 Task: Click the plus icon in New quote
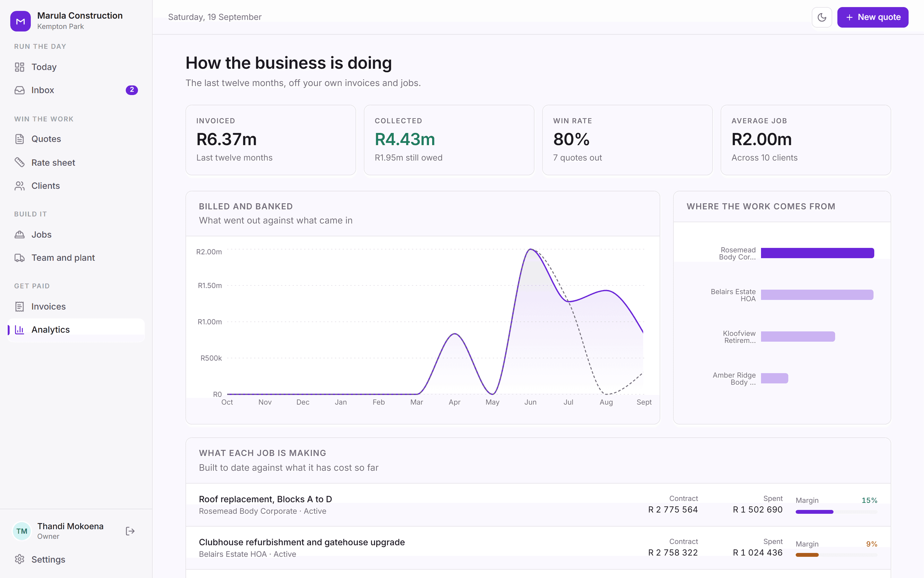coord(849,17)
